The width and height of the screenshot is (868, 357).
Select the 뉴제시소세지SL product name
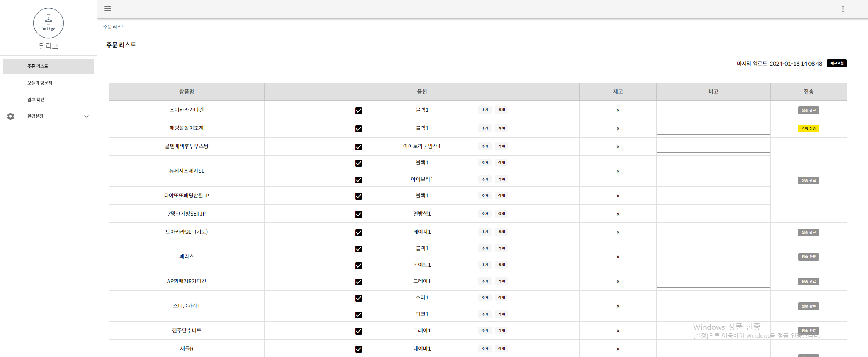pos(186,171)
